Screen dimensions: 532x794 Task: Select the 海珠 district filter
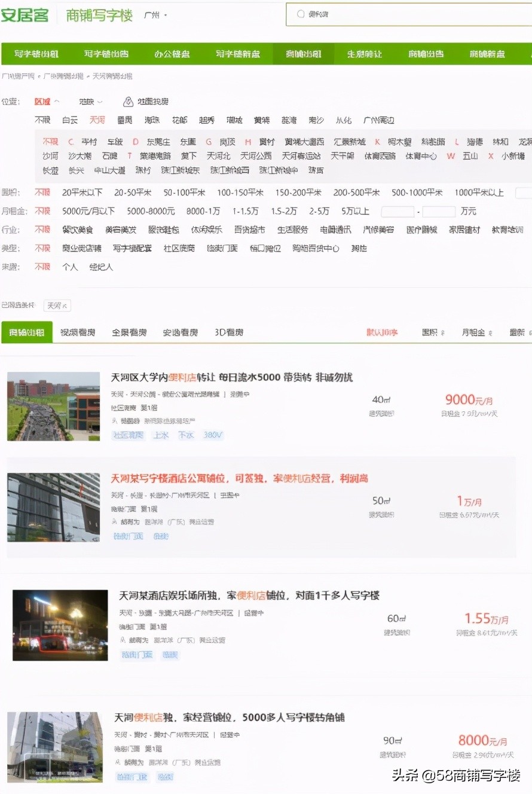coord(152,120)
